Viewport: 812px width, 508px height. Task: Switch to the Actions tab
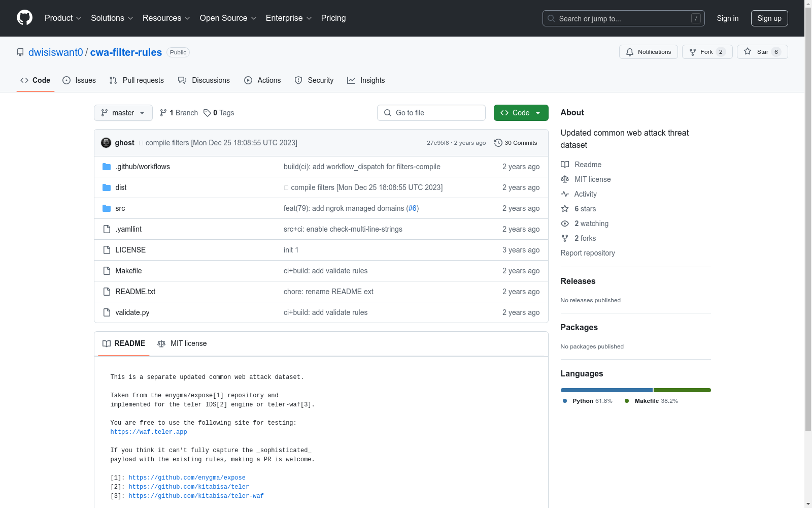pos(262,80)
